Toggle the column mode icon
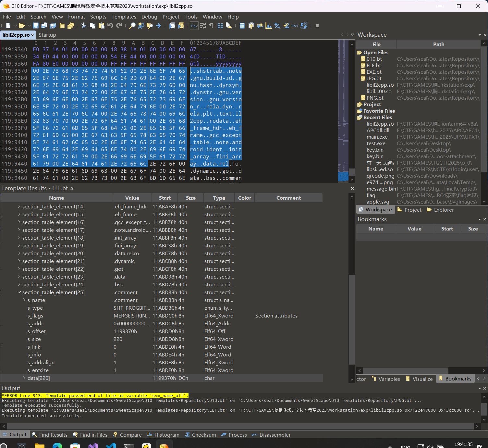 [220, 26]
